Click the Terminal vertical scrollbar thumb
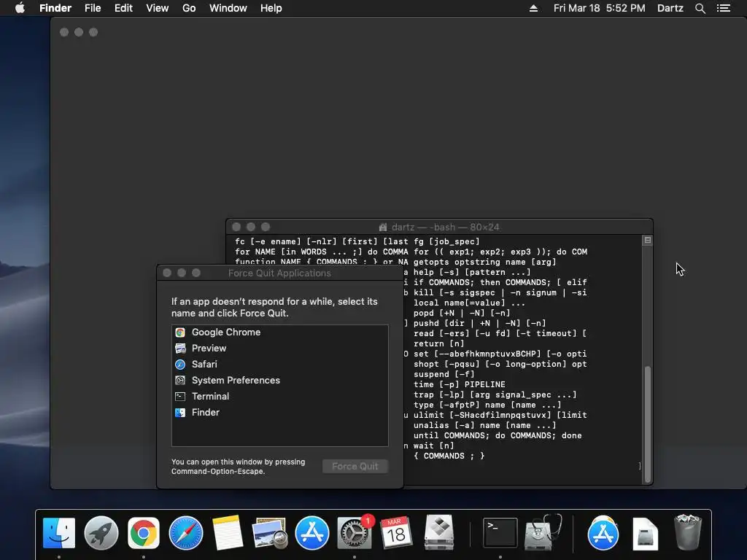 tap(648, 424)
